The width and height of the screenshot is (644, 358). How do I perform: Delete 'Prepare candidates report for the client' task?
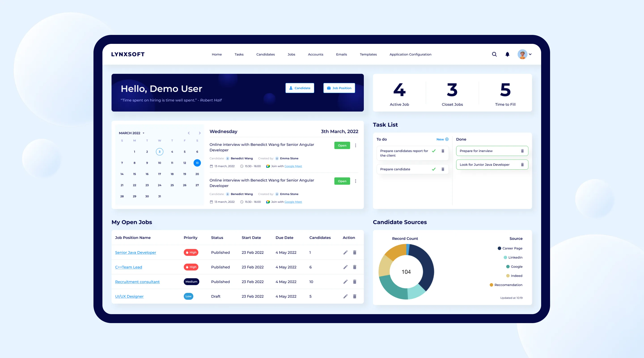(x=443, y=151)
